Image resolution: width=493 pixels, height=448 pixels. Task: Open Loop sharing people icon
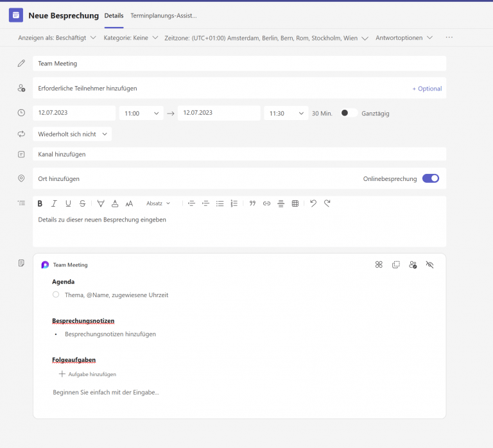[413, 264]
